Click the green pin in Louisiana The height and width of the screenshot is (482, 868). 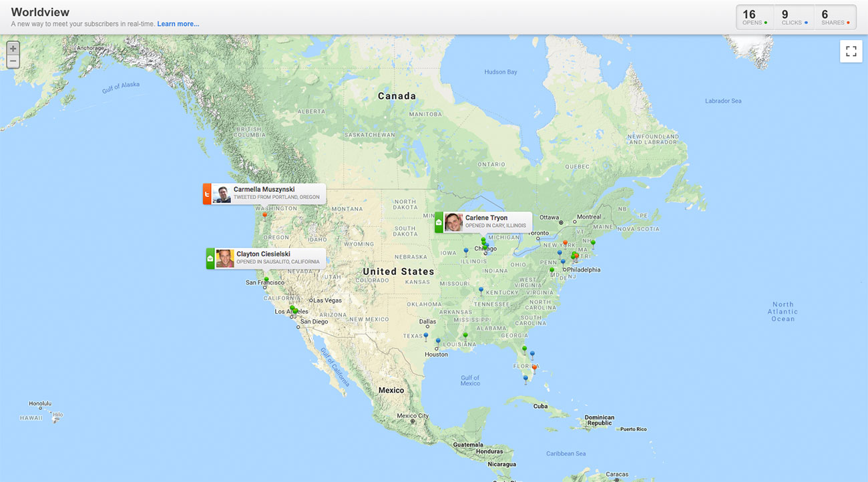point(465,336)
